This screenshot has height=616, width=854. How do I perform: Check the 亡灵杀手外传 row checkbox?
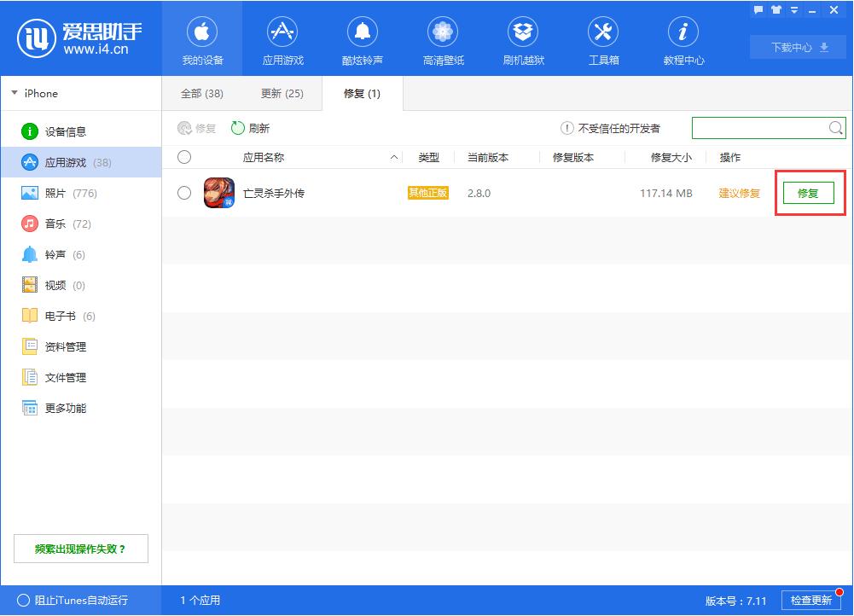[184, 193]
